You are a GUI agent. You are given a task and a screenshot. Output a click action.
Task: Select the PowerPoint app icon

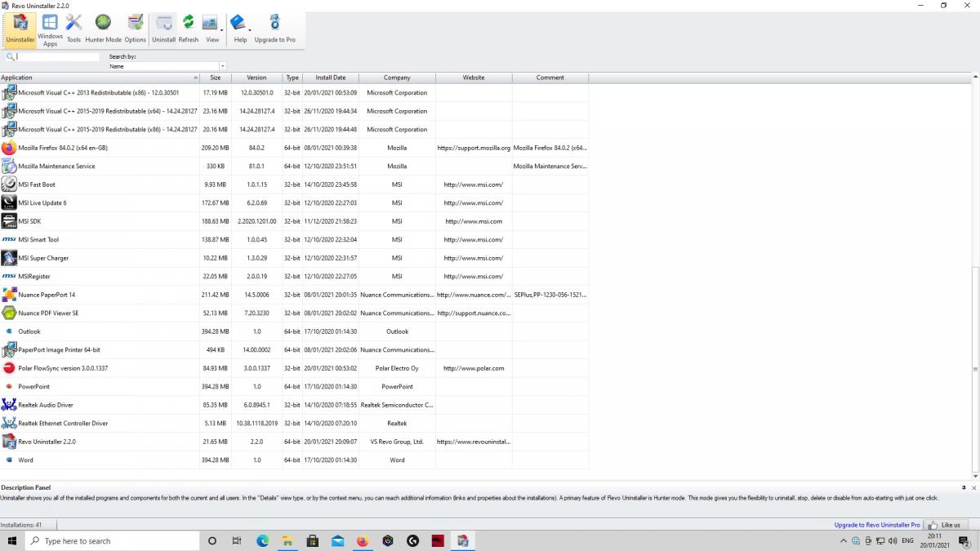click(x=9, y=386)
